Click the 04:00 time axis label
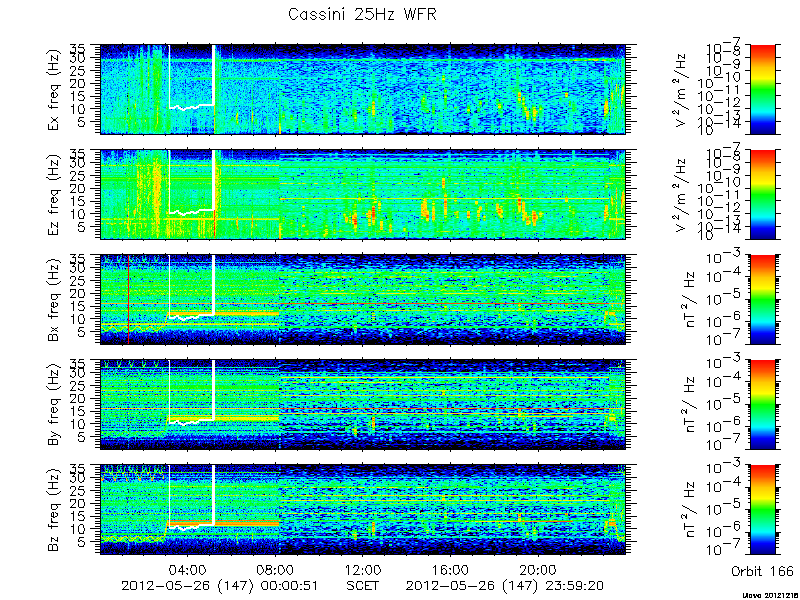This screenshot has height=600, width=800. tap(189, 570)
